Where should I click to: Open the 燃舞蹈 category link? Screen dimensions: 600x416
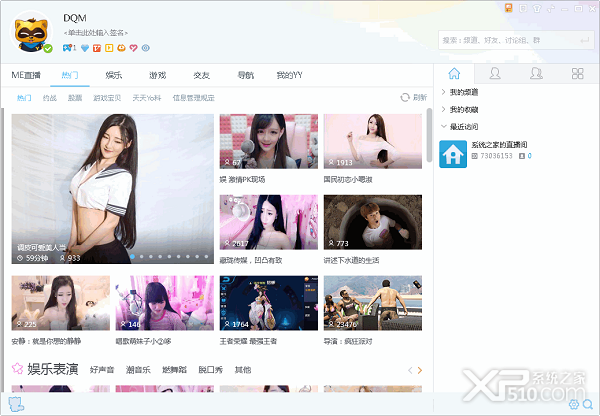(174, 370)
